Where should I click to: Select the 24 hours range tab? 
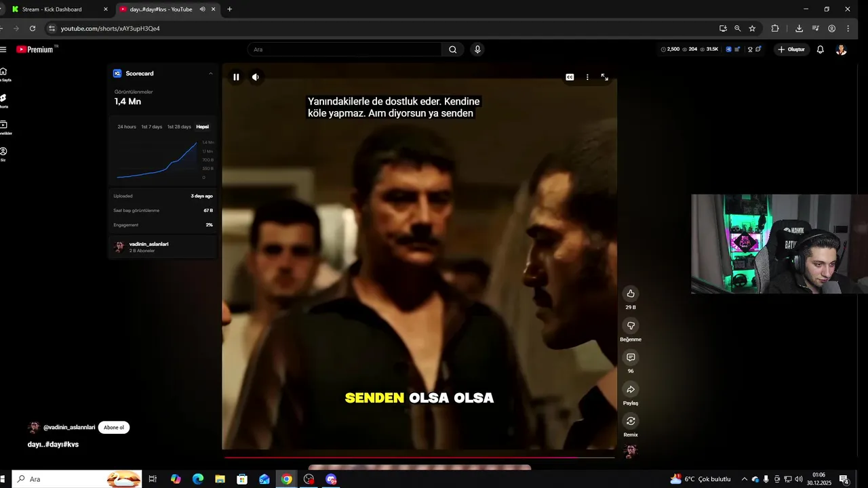(127, 127)
